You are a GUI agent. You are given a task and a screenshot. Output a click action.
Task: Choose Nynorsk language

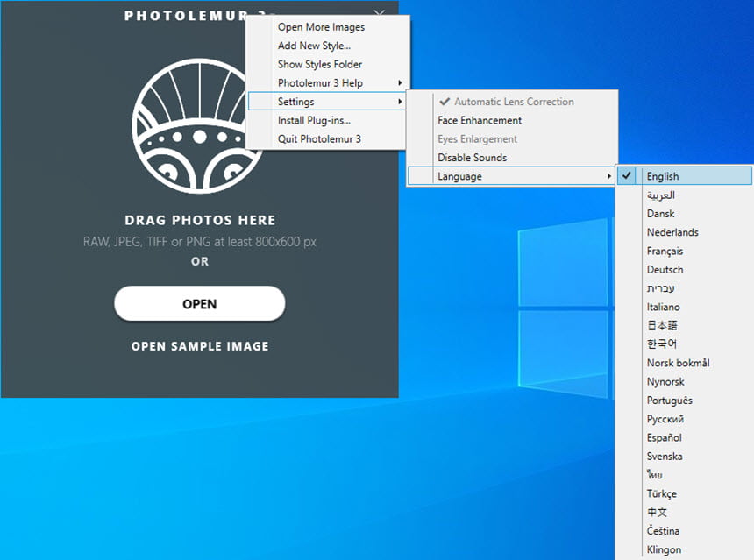pyautogui.click(x=684, y=382)
